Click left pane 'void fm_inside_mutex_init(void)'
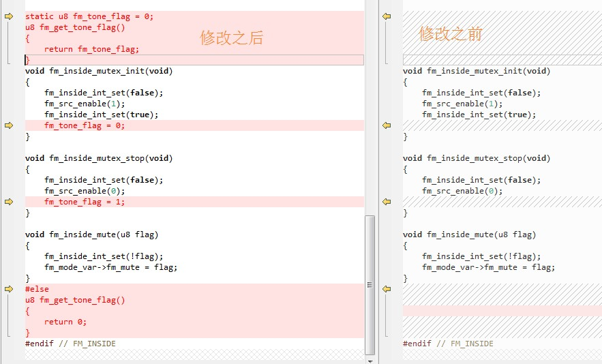 (x=99, y=71)
